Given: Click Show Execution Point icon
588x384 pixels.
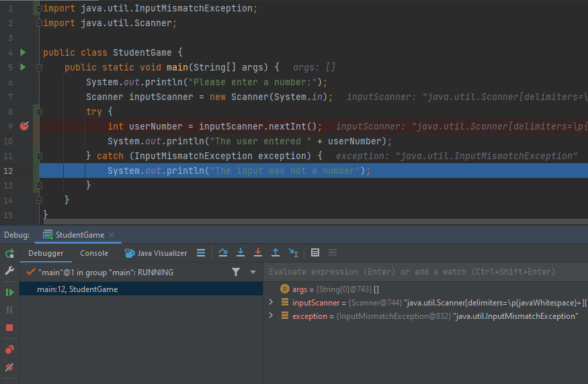Looking at the screenshot, I should pyautogui.click(x=201, y=253).
